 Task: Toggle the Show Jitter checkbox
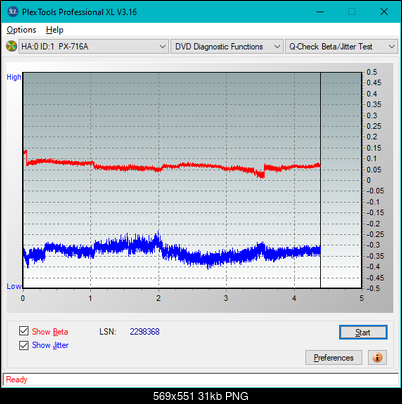(24, 345)
